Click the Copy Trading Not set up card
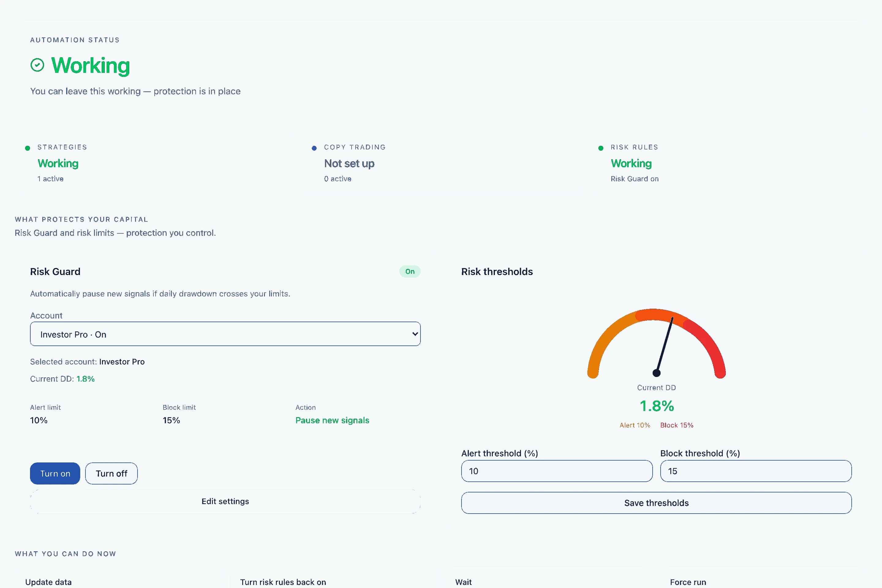This screenshot has width=882, height=588. tap(441, 163)
